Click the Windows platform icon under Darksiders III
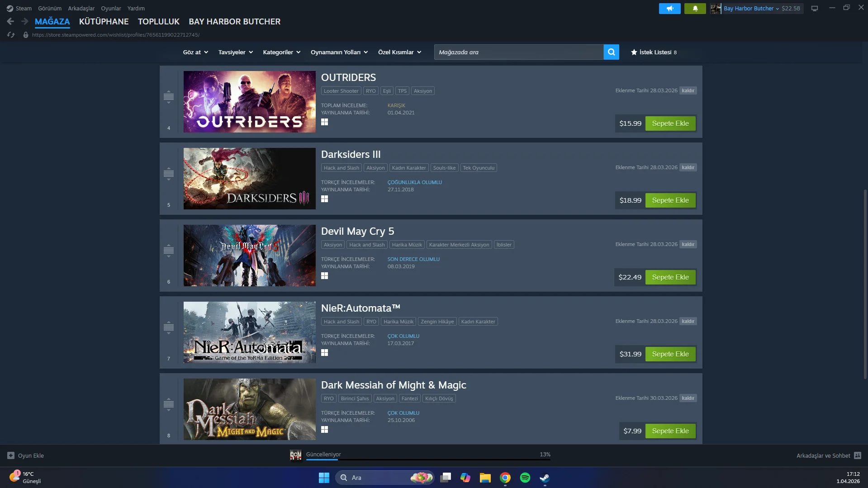Image resolution: width=868 pixels, height=488 pixels. pyautogui.click(x=324, y=199)
